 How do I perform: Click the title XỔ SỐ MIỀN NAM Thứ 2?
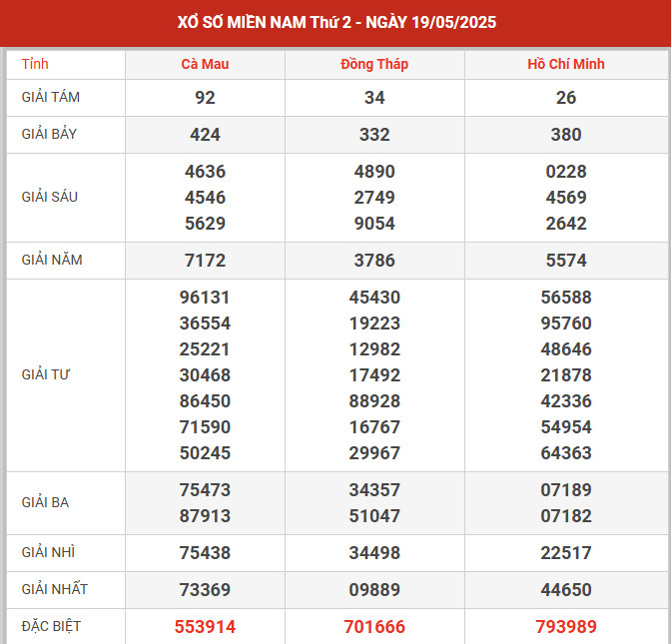coord(264,22)
